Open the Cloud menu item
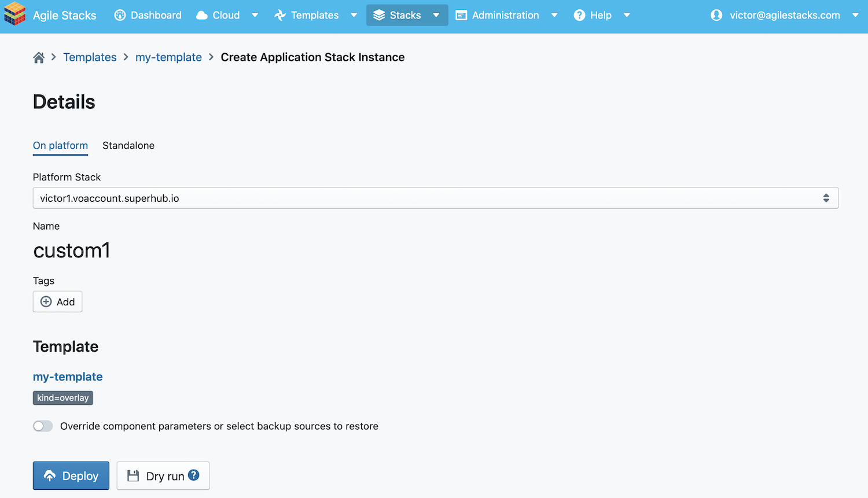This screenshot has height=498, width=868. tap(226, 15)
